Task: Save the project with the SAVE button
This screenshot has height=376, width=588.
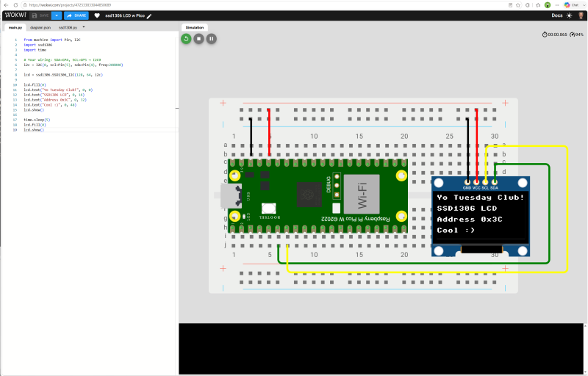Action: tap(40, 15)
